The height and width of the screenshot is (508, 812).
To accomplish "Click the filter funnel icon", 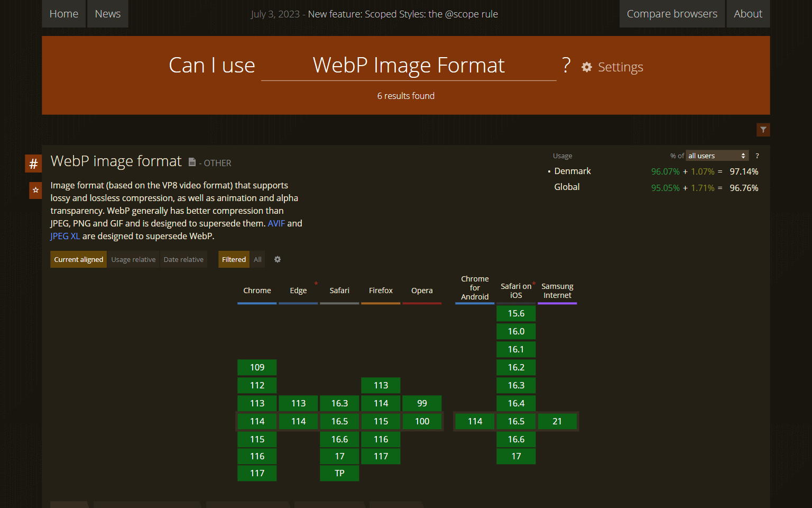I will 763,130.
